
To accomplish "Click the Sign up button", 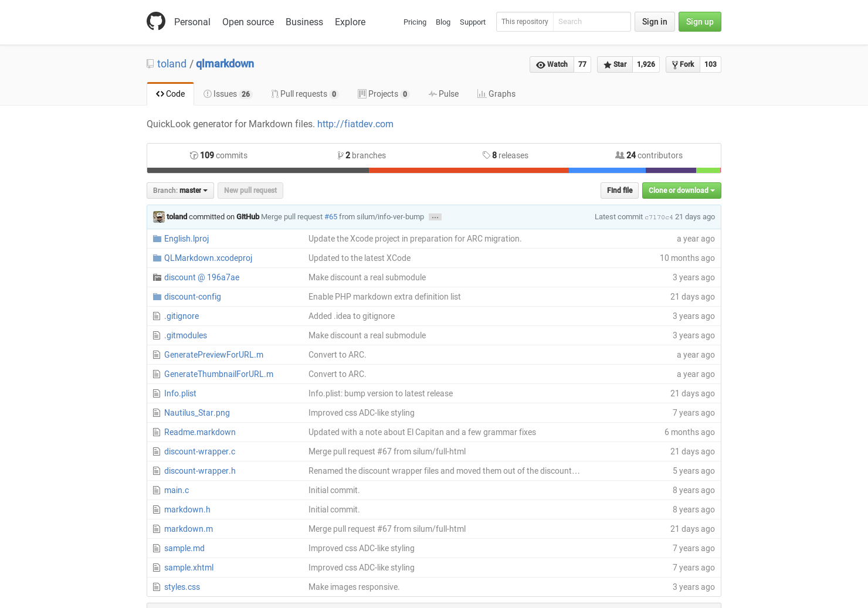I will click(699, 22).
